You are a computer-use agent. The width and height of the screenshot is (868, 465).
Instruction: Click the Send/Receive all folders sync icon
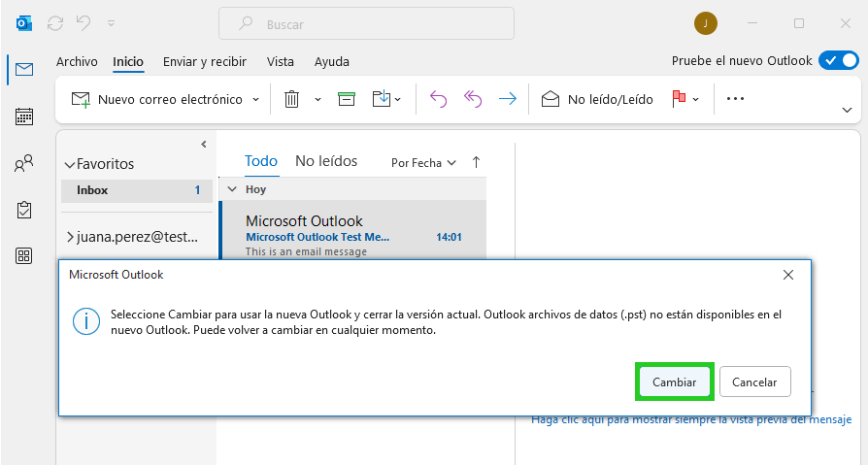point(55,23)
